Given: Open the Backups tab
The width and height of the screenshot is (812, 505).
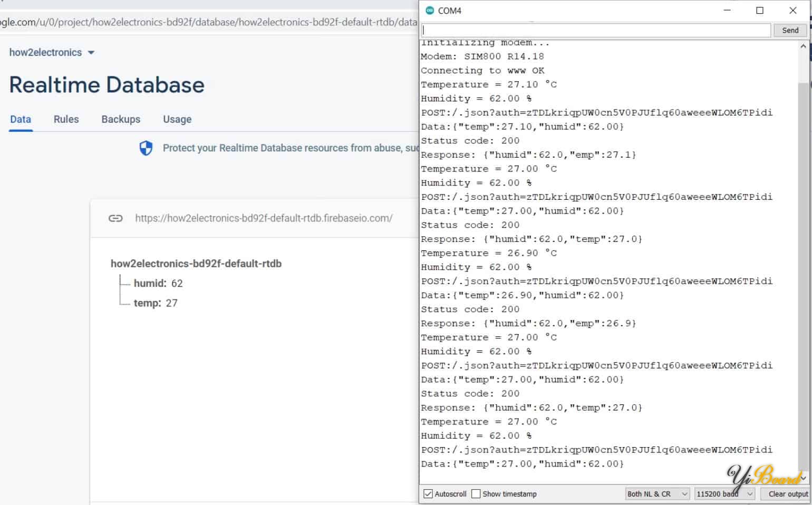Looking at the screenshot, I should point(121,119).
